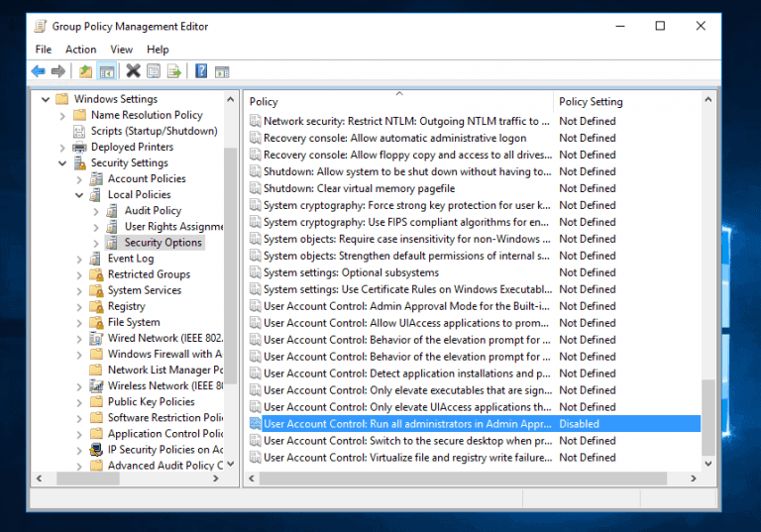Image resolution: width=761 pixels, height=532 pixels.
Task: Select Virtualize file and registry write failures policy
Action: (407, 458)
